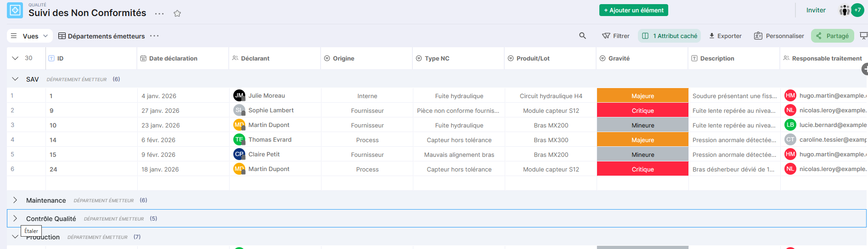868x249 pixels.
Task: Expand the Contrôle Qualité group
Action: (15, 218)
